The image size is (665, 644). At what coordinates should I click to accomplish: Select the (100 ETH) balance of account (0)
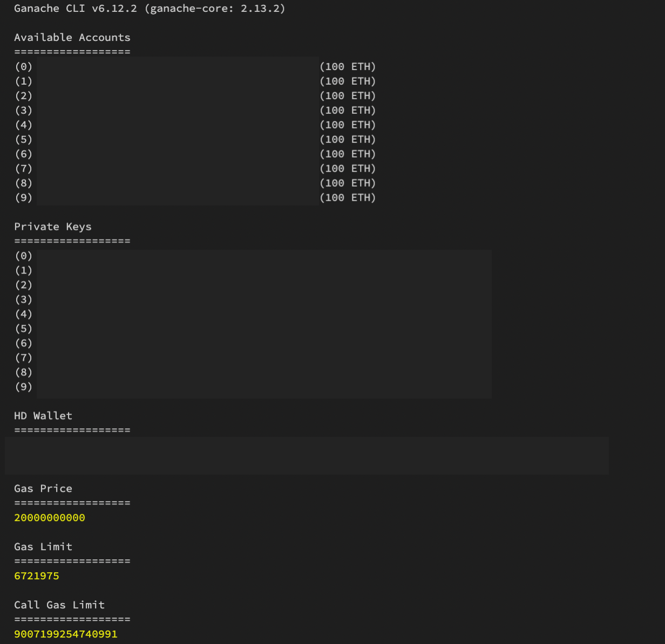click(348, 66)
